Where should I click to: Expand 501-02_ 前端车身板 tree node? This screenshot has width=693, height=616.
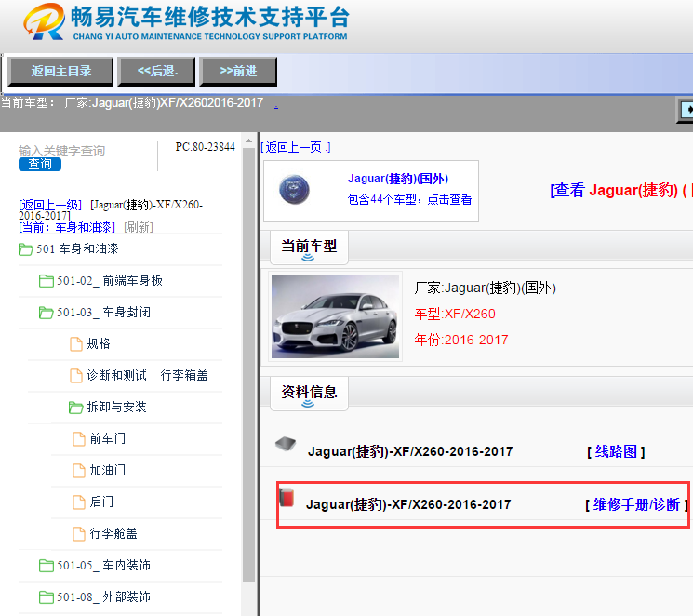coord(110,280)
